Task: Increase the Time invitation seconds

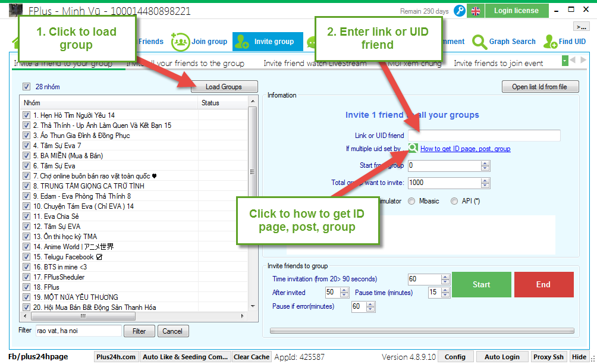Action: tap(445, 277)
